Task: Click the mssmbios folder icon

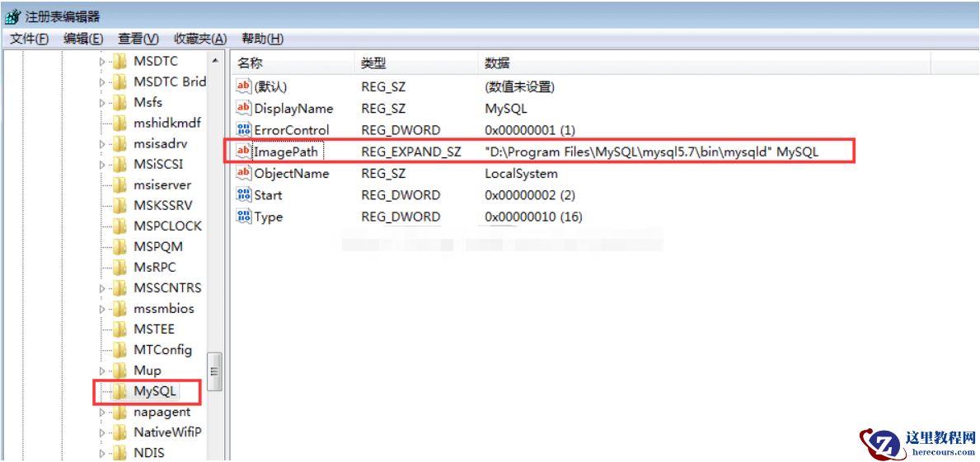Action: tap(119, 309)
